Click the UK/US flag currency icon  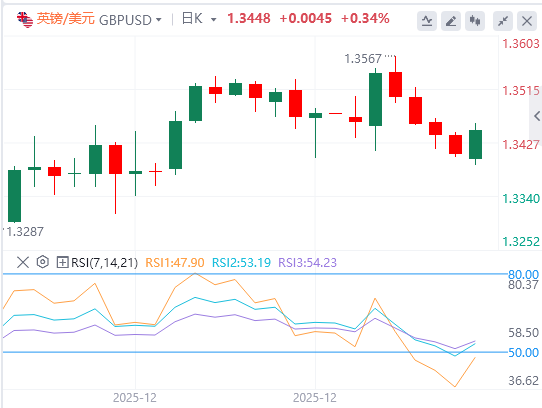point(25,19)
